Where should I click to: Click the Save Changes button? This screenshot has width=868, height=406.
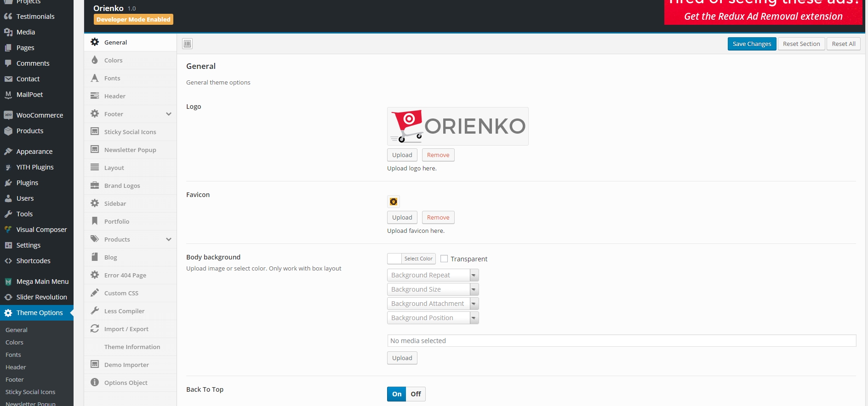coord(752,44)
